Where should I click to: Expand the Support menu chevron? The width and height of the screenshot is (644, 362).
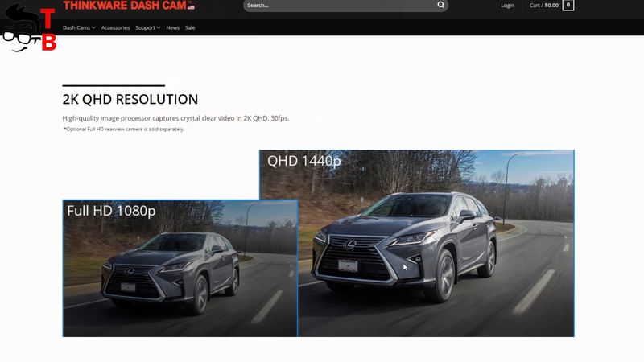pos(159,27)
